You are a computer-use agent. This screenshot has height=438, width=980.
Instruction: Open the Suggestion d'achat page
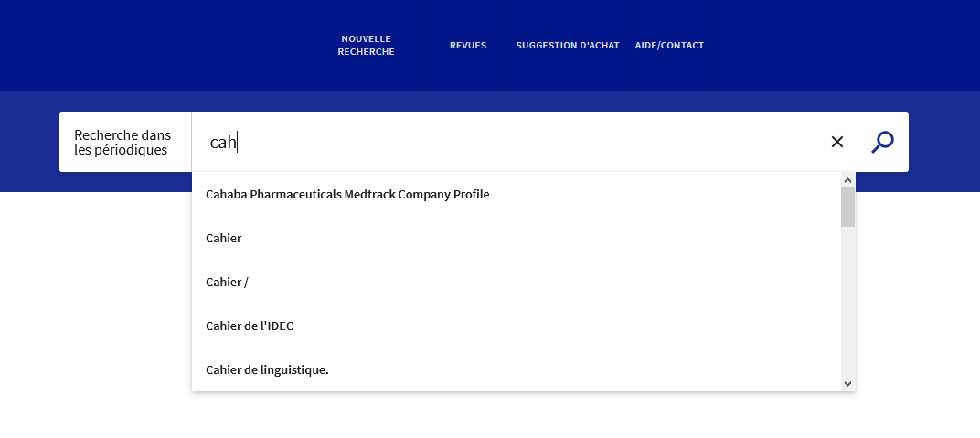tap(567, 46)
